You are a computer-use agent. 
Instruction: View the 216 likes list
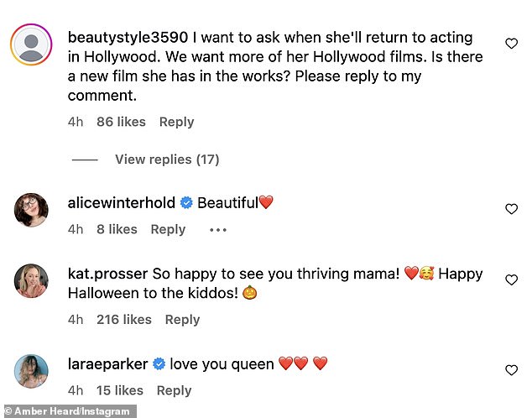tap(124, 319)
